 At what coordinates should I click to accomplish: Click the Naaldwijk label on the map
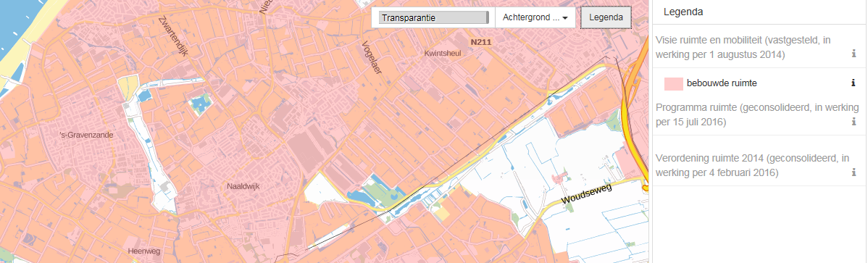coord(243,187)
